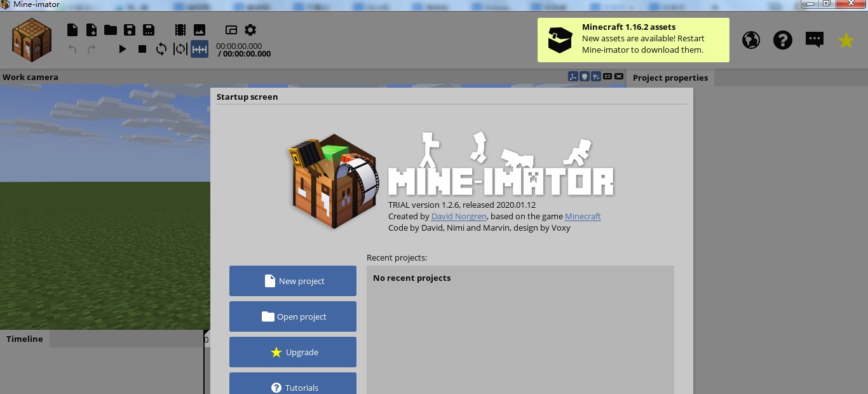The height and width of the screenshot is (394, 868).
Task: Click the Minecraft 1.16.2 assets notification
Action: click(x=634, y=40)
